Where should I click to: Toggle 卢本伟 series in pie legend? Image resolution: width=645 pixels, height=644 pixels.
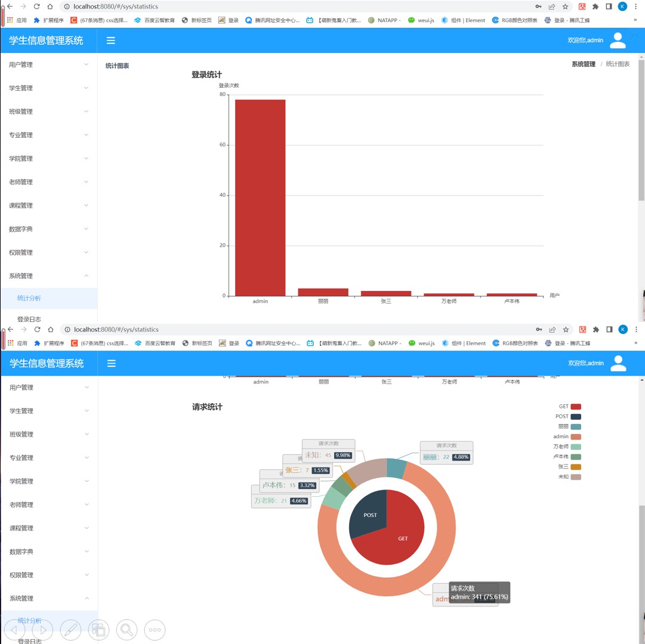point(567,457)
